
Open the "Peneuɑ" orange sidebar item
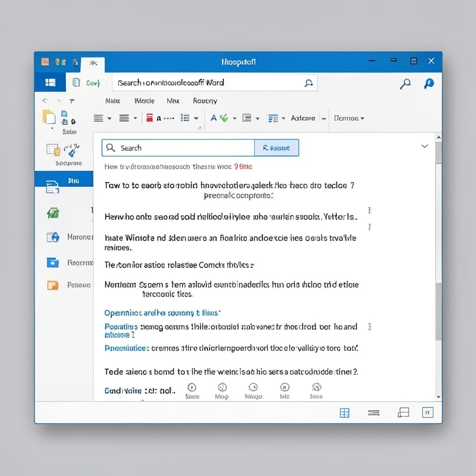click(x=69, y=285)
